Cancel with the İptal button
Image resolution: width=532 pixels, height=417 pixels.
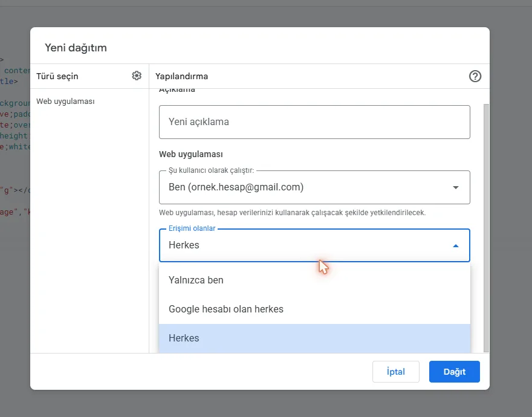point(396,372)
